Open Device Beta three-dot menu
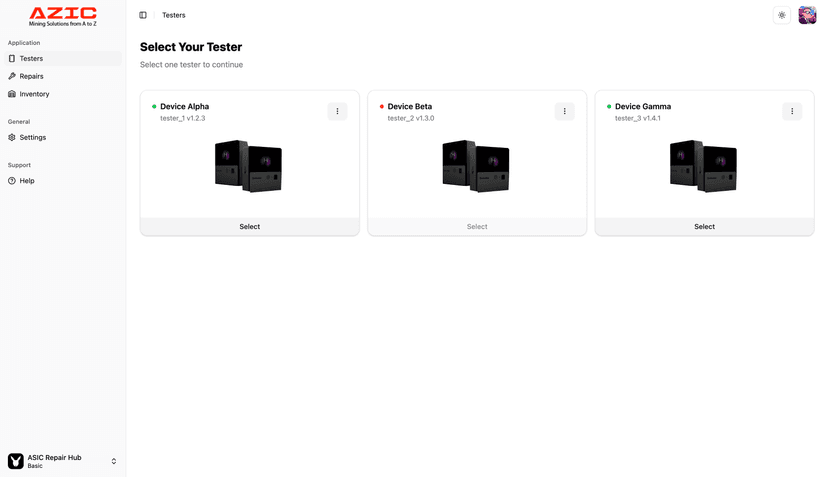 coord(564,111)
